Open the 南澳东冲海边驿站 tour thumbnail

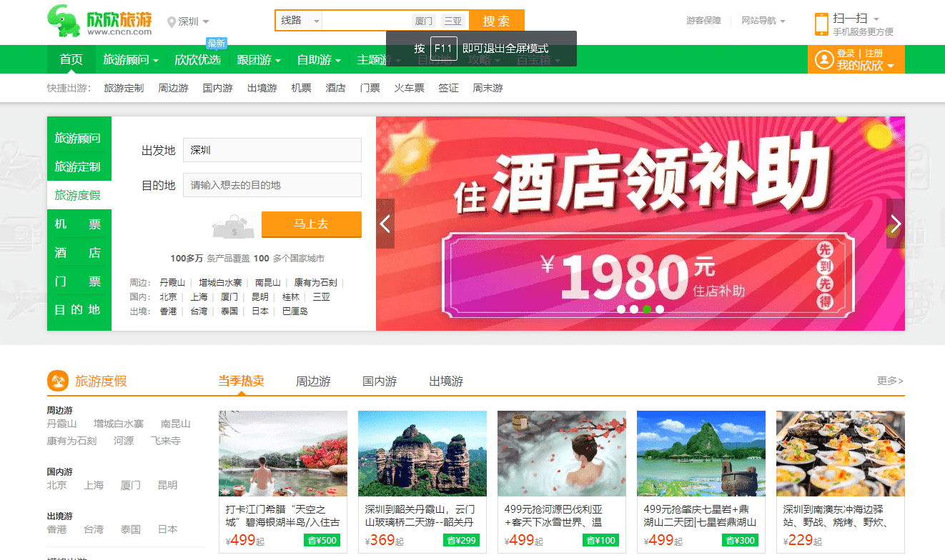[x=841, y=454]
